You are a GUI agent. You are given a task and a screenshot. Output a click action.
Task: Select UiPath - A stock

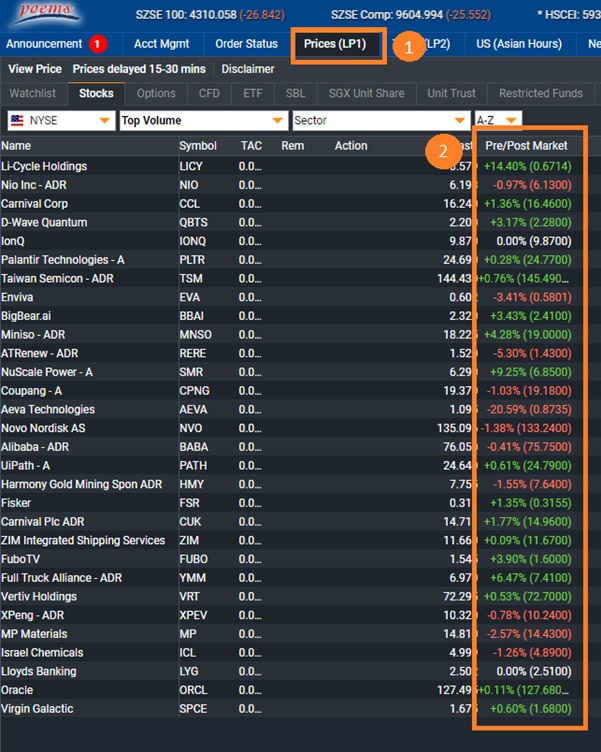pos(25,466)
